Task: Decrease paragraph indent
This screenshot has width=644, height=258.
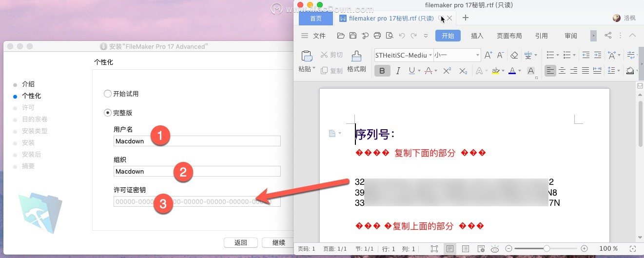Action: (x=585, y=55)
